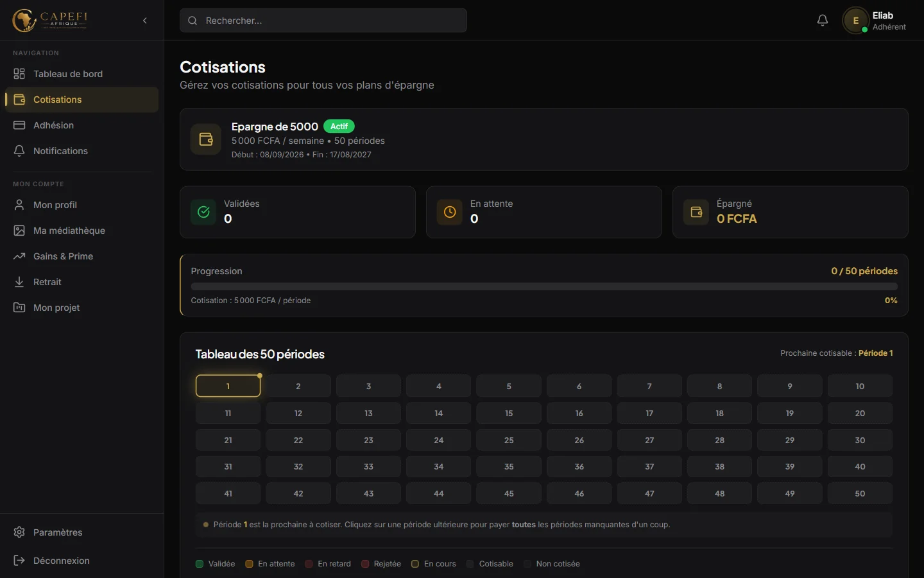Click the Progression bar
Image resolution: width=924 pixels, height=578 pixels.
click(x=544, y=286)
